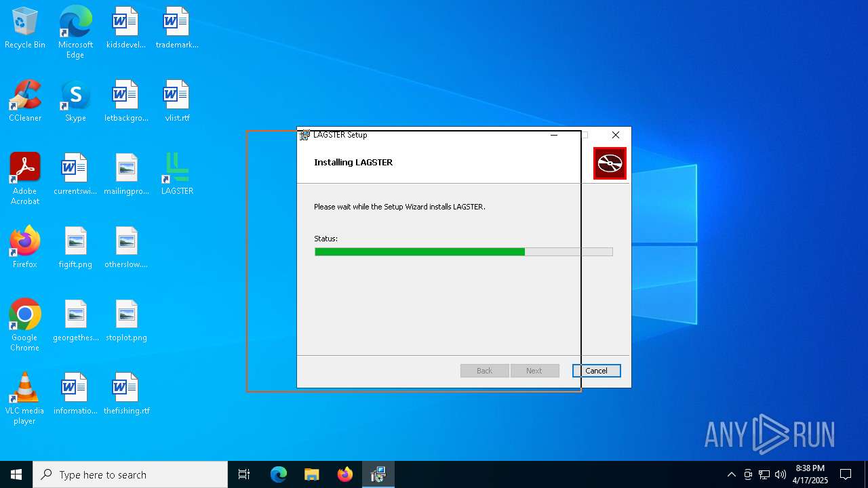868x488 pixels.
Task: Open VLC media player desktop shortcut
Action: (x=25, y=398)
